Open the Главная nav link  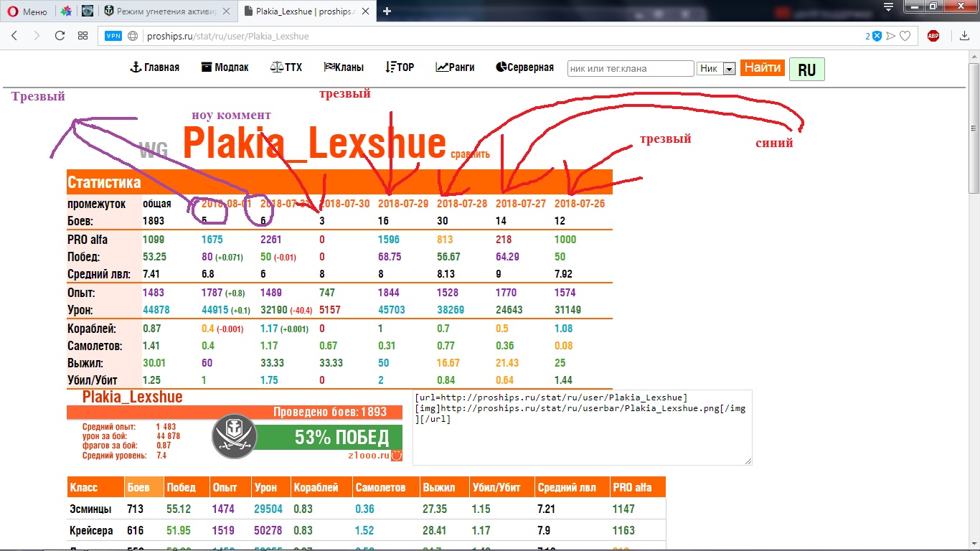pos(154,67)
